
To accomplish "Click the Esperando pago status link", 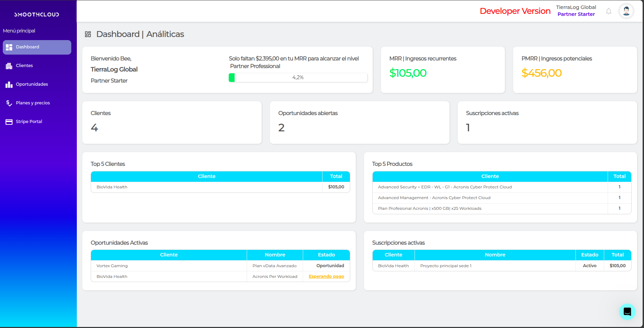I will (326, 277).
